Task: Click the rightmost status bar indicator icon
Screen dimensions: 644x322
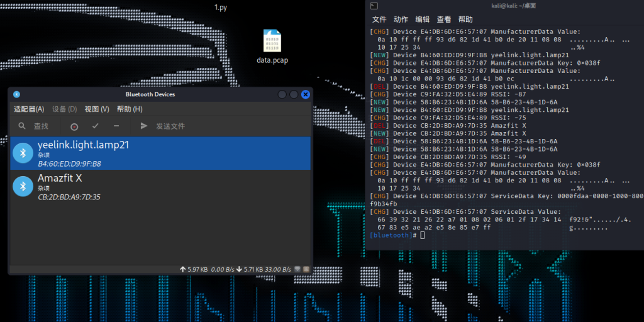Action: click(306, 269)
